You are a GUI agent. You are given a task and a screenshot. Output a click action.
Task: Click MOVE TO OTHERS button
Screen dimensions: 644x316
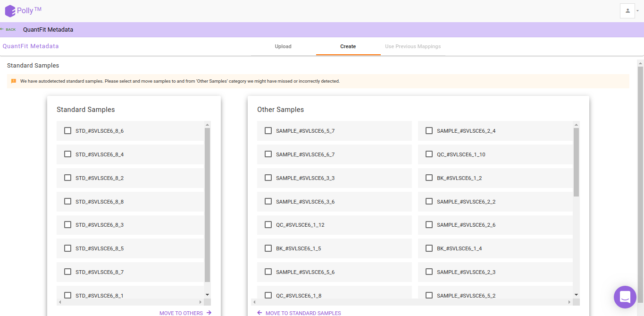pyautogui.click(x=185, y=313)
